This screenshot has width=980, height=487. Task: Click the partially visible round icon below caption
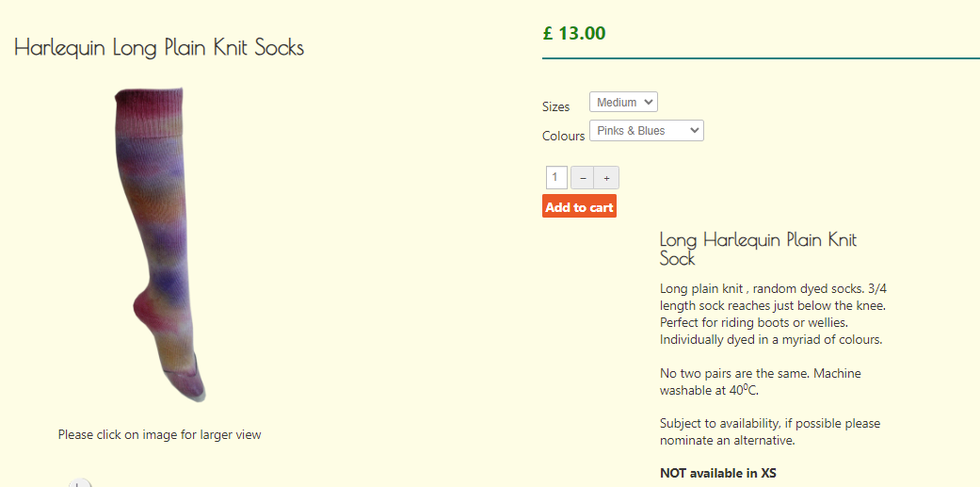point(80,483)
